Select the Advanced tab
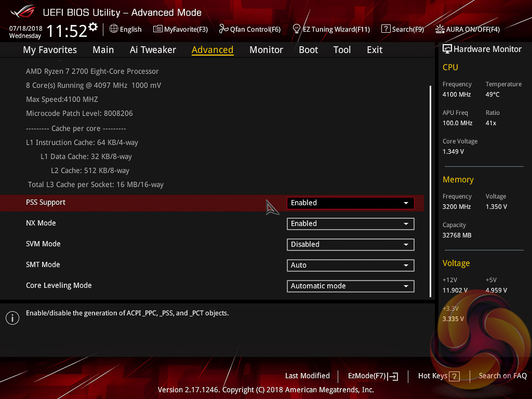This screenshot has height=399, width=532. coord(212,50)
